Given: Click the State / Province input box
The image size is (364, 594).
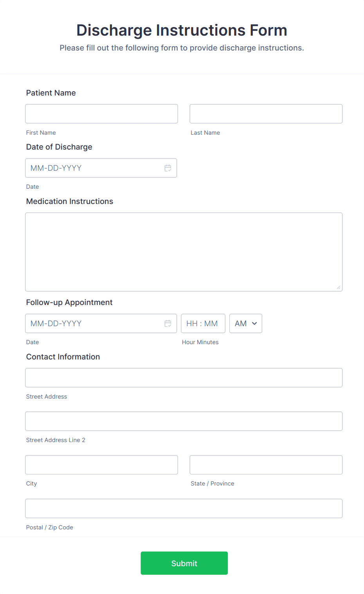Looking at the screenshot, I should 266,465.
